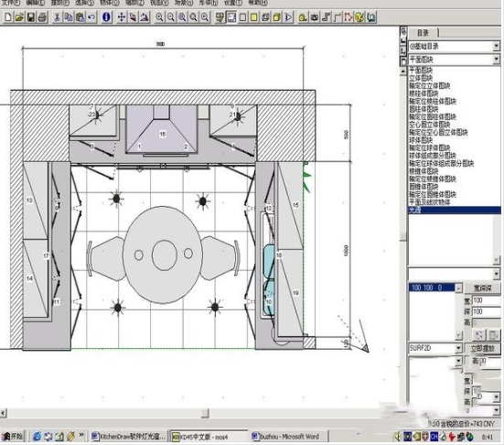Open the 平面图块 category dropdown
Screen dimensions: 504x445
(497, 60)
